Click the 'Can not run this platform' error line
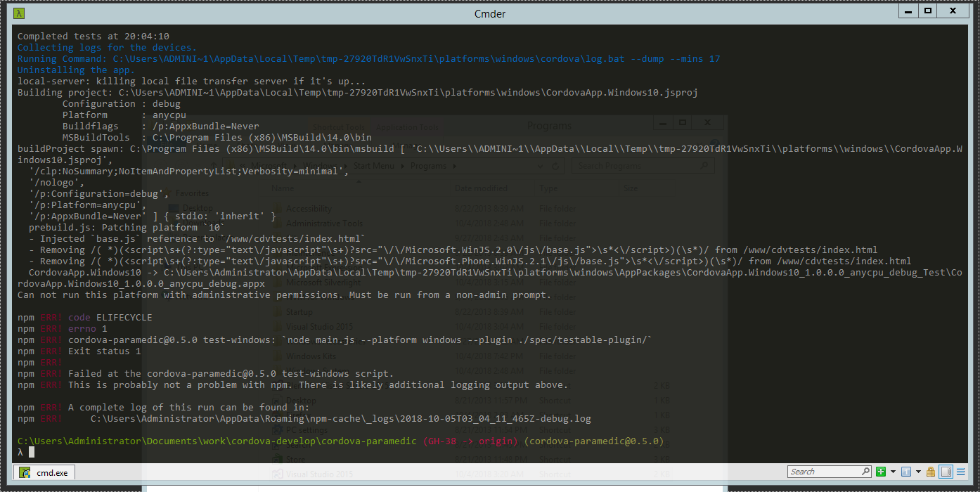 coord(285,295)
